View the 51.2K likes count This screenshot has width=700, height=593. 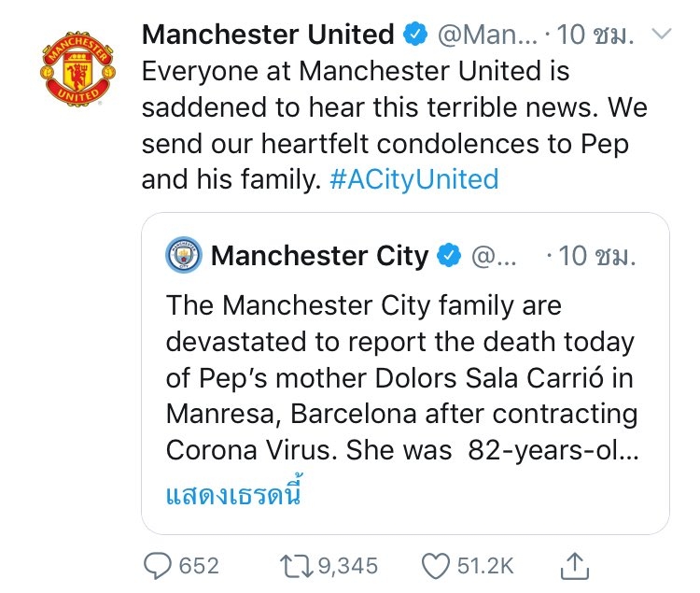[x=485, y=565]
